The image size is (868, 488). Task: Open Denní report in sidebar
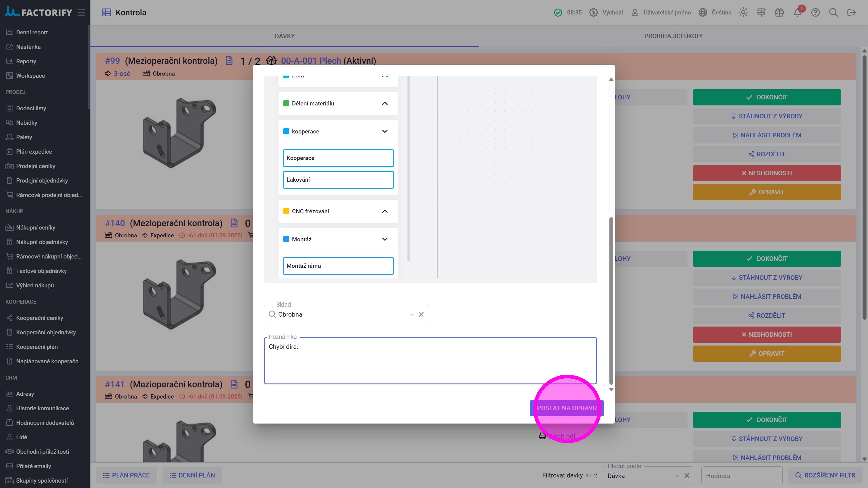(x=32, y=32)
